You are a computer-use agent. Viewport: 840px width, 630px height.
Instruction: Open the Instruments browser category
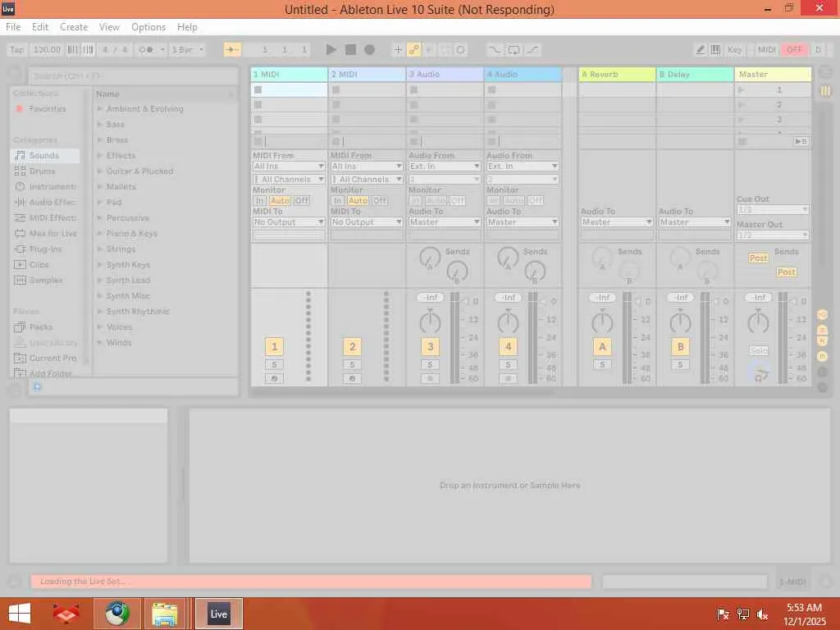[x=46, y=186]
